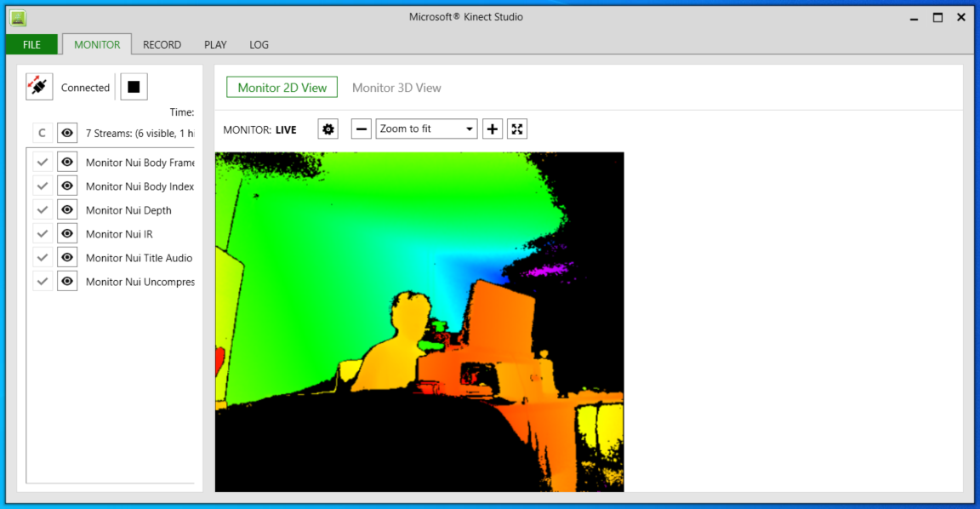Toggle visibility of the Monitor Nui IR stream

66,233
